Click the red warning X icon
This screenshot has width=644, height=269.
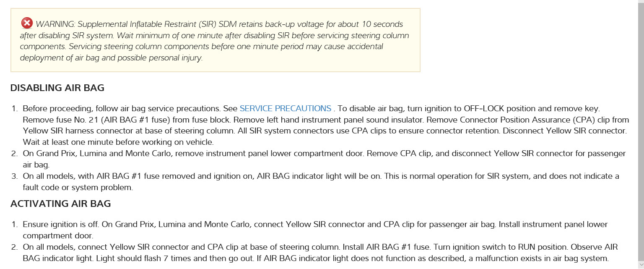point(27,24)
